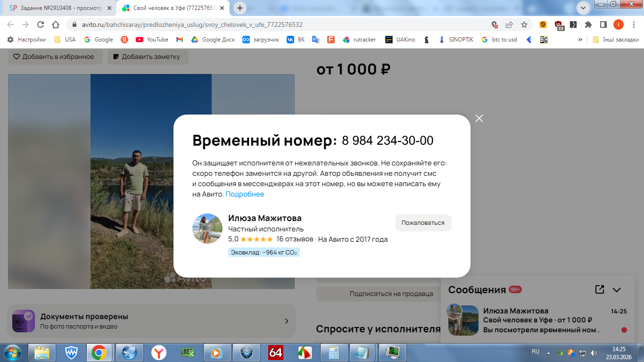Click the Подробнее link
Image resolution: width=644 pixels, height=362 pixels.
coord(245,194)
